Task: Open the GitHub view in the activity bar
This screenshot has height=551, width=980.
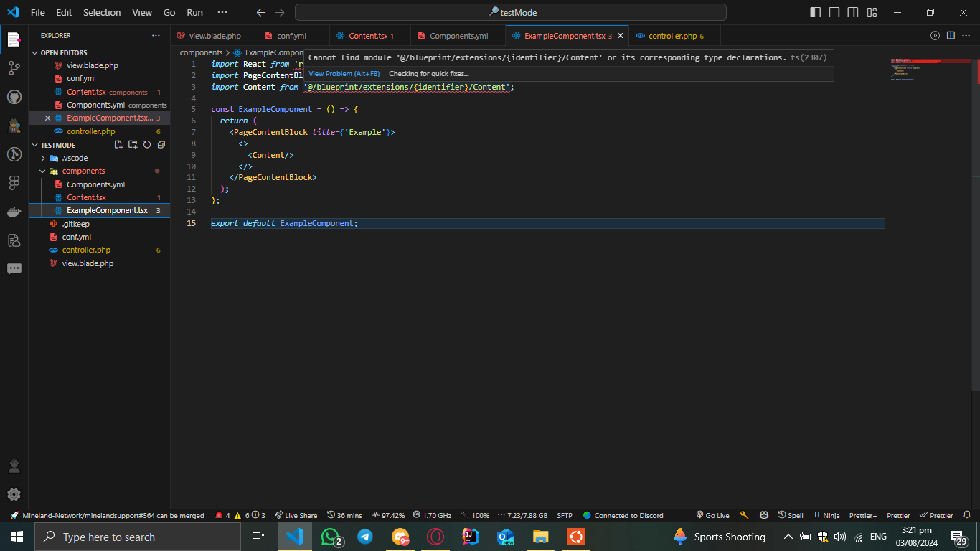Action: (14, 97)
